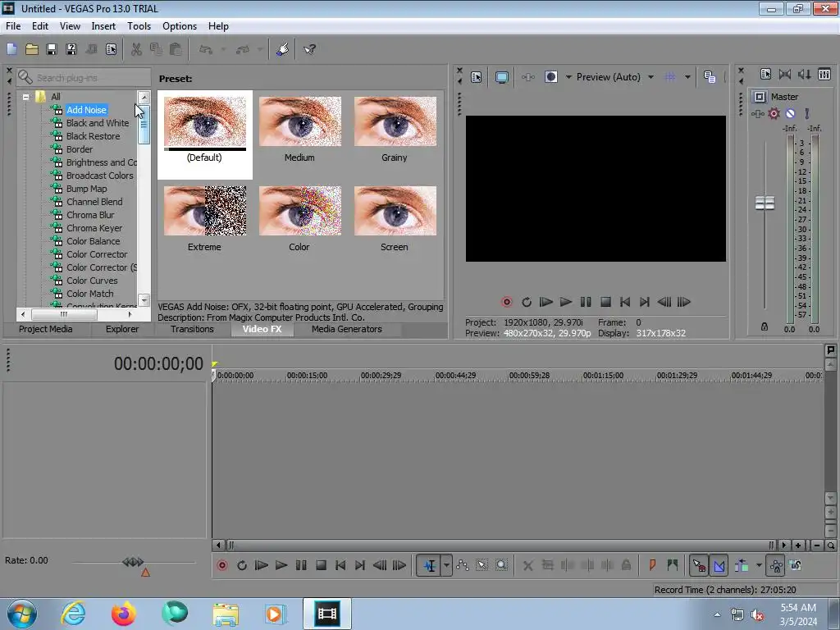This screenshot has height=630, width=840.
Task: Click the playback Rate scrub slider
Action: click(x=133, y=562)
